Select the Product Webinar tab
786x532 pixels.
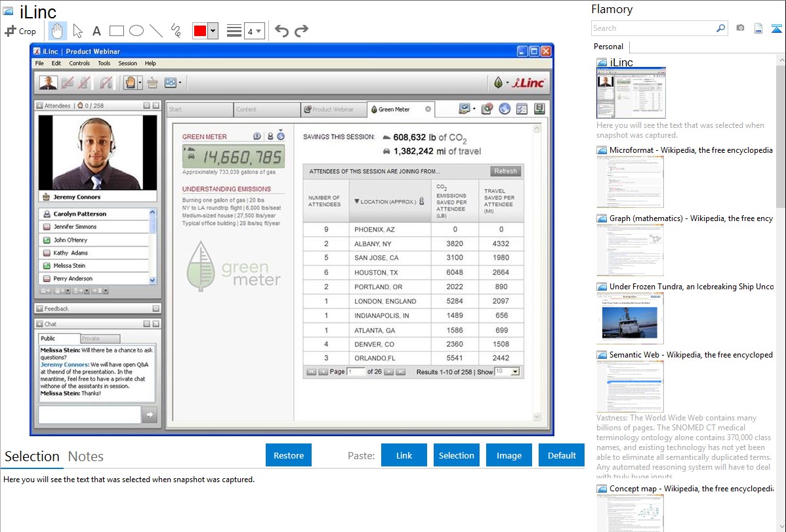(333, 110)
